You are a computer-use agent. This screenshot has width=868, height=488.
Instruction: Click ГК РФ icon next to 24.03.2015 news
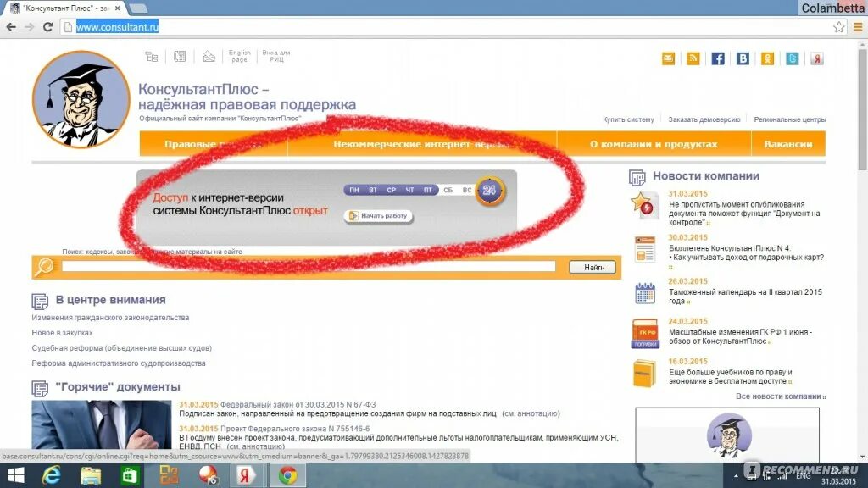click(645, 334)
